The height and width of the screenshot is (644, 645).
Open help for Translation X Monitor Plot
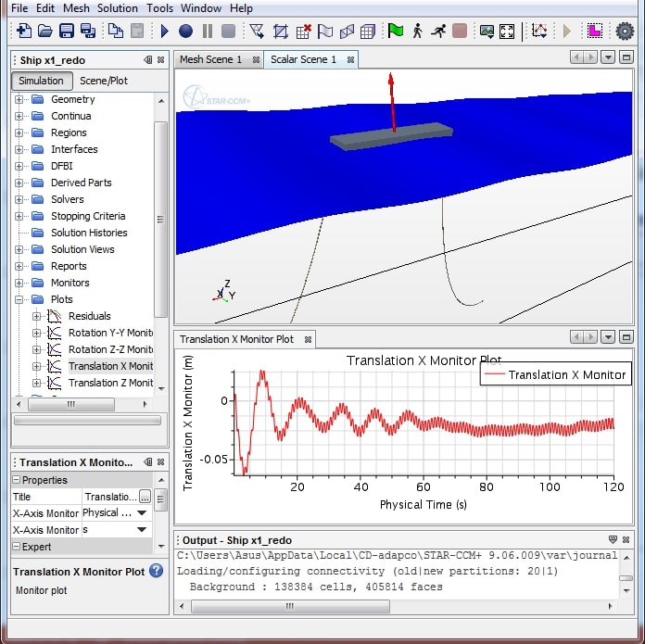coord(157,571)
